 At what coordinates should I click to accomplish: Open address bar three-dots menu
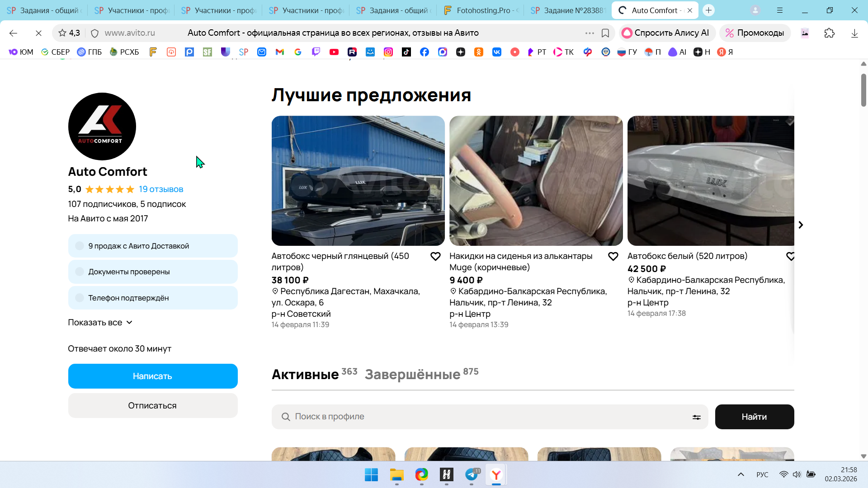click(589, 33)
